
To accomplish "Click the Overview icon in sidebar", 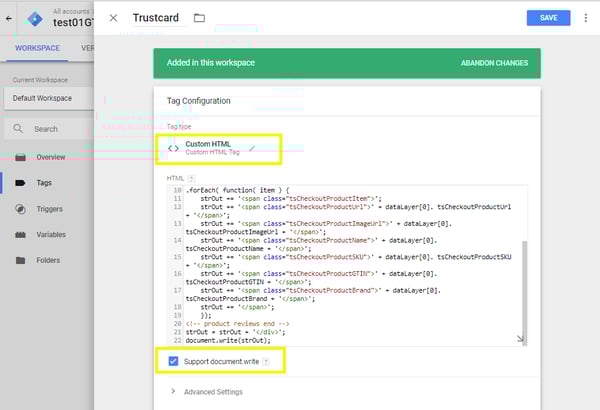I will (21, 157).
